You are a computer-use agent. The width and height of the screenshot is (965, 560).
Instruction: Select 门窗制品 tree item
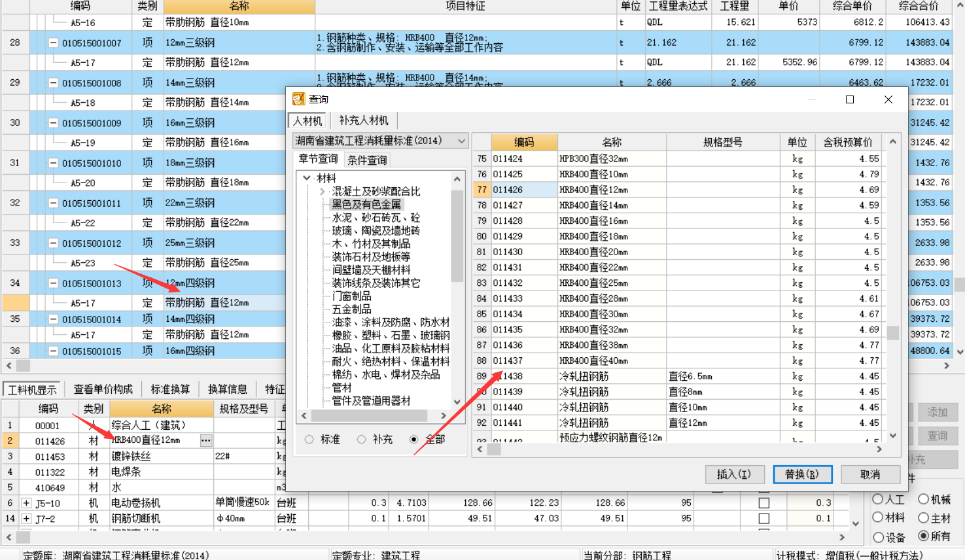coord(351,296)
